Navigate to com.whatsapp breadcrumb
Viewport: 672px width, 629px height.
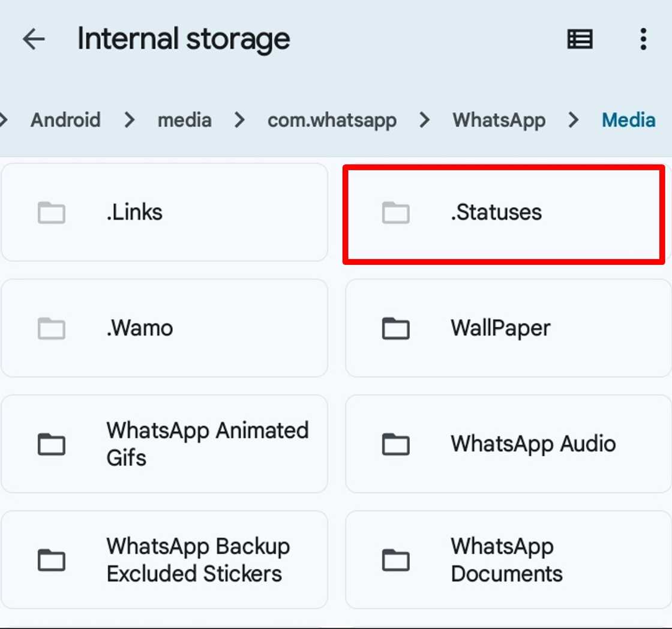[x=332, y=121]
